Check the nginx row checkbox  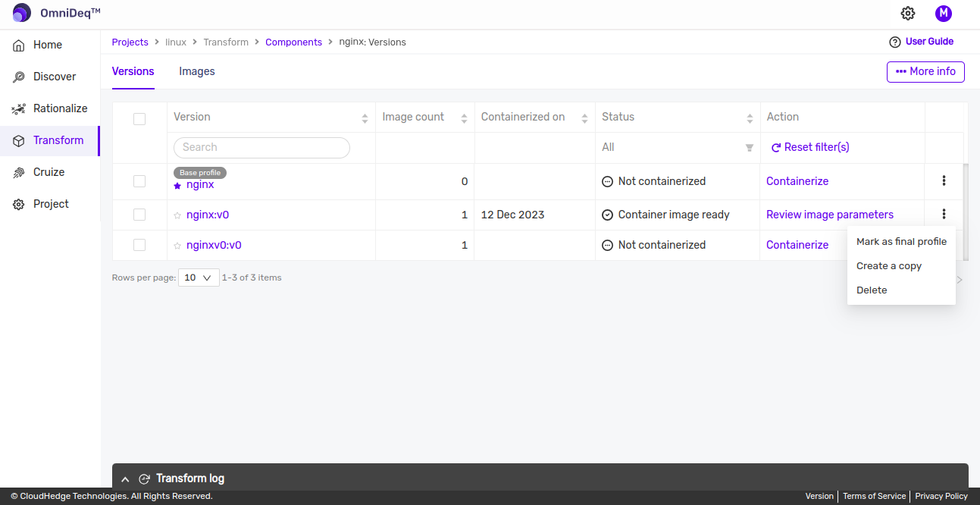click(x=139, y=181)
